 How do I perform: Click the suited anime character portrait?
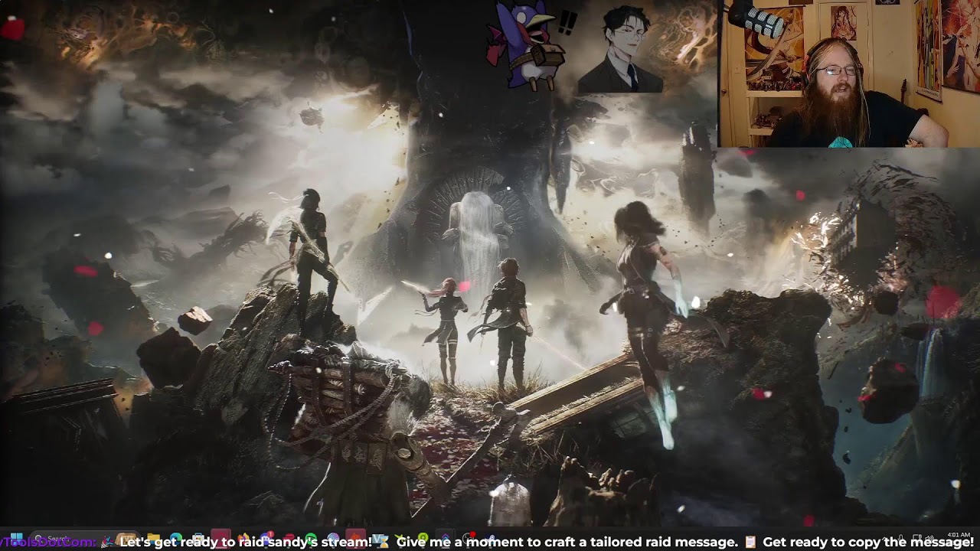pos(620,51)
